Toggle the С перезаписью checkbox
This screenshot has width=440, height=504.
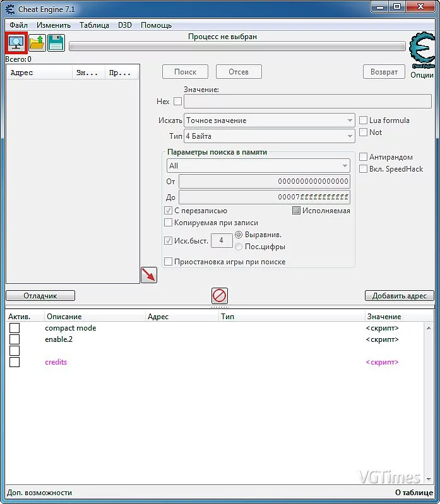[168, 211]
